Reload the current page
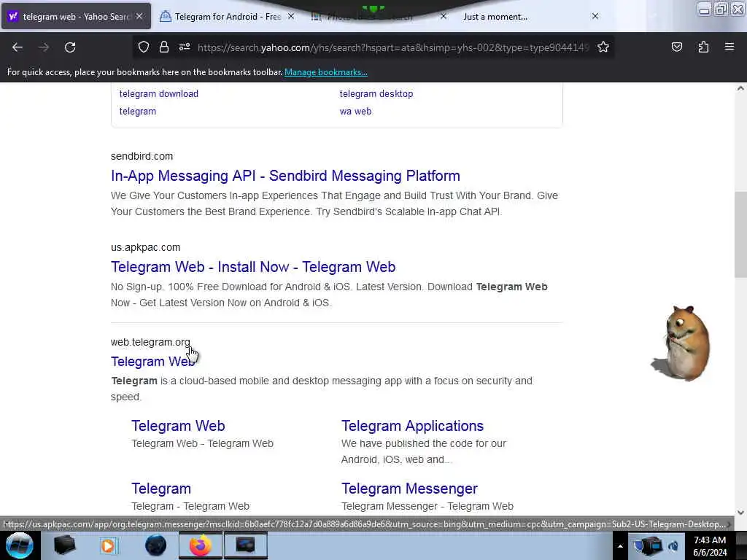 tap(70, 47)
